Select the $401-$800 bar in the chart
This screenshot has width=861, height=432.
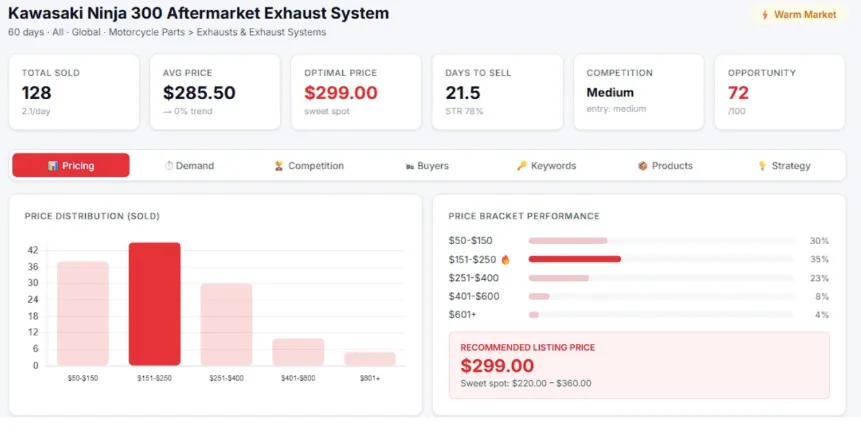click(x=298, y=352)
